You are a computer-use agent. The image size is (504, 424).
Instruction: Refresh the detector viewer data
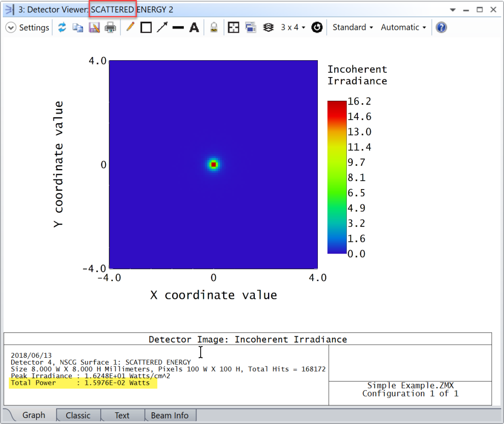62,27
